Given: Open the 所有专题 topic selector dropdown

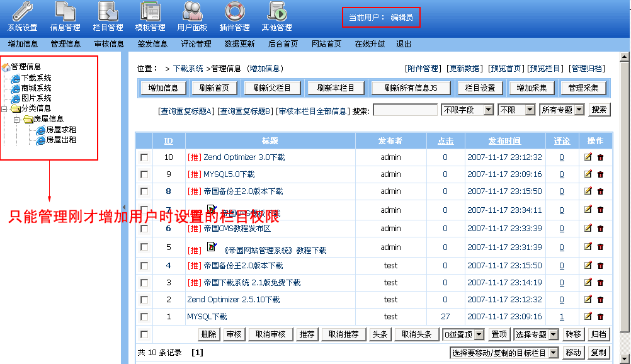Looking at the screenshot, I should click(x=560, y=109).
